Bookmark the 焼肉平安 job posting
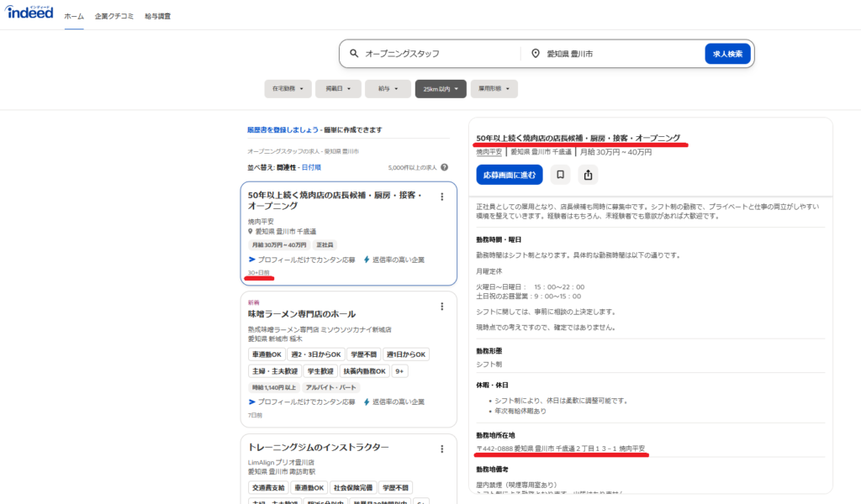The image size is (861, 504). [x=561, y=175]
